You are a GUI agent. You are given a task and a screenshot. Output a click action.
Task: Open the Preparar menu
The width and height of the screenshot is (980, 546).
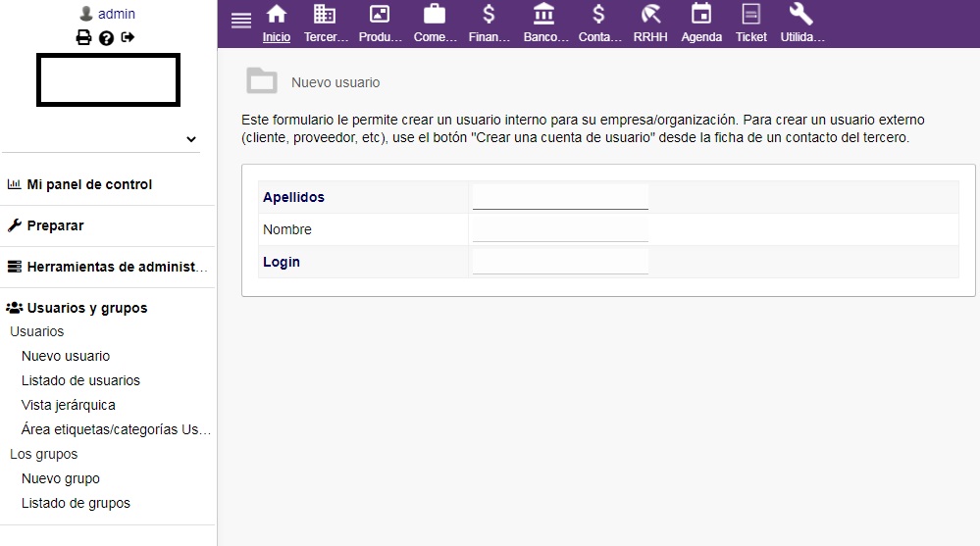pos(55,225)
